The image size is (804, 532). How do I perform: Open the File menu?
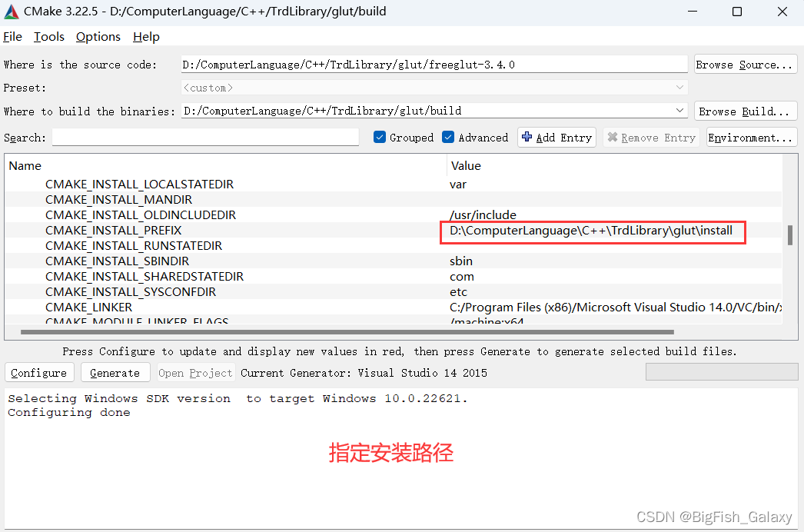pyautogui.click(x=12, y=36)
